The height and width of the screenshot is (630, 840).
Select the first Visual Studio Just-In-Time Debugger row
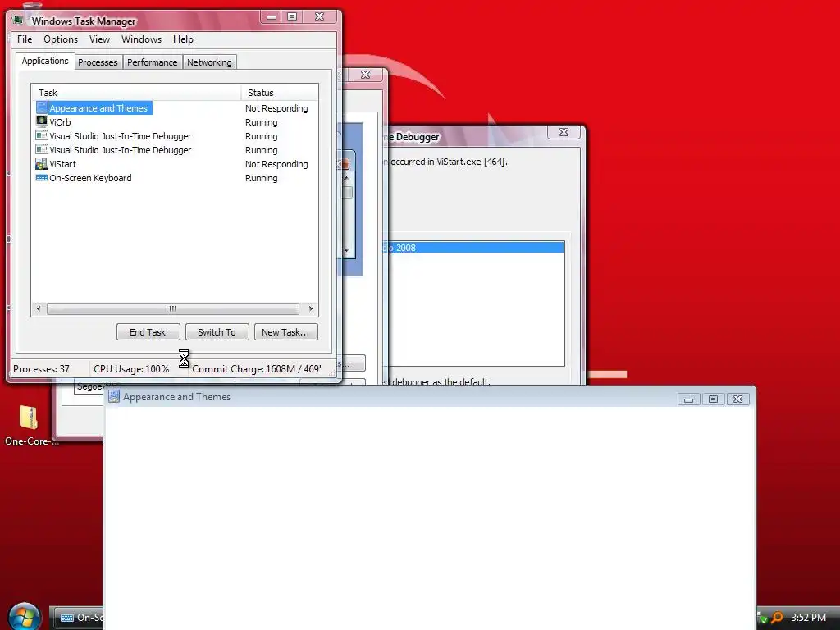coord(175,136)
